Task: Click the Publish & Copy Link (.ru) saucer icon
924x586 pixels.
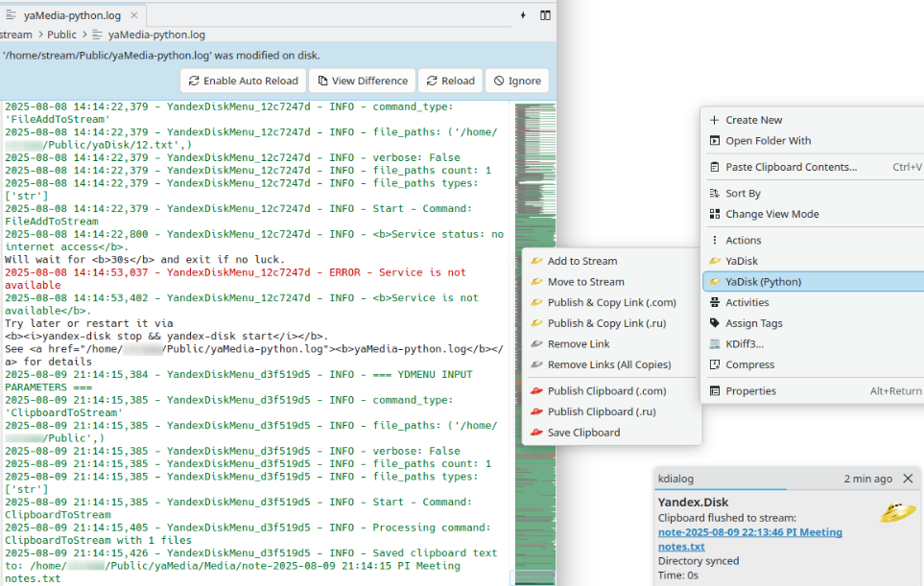Action: pyautogui.click(x=536, y=323)
